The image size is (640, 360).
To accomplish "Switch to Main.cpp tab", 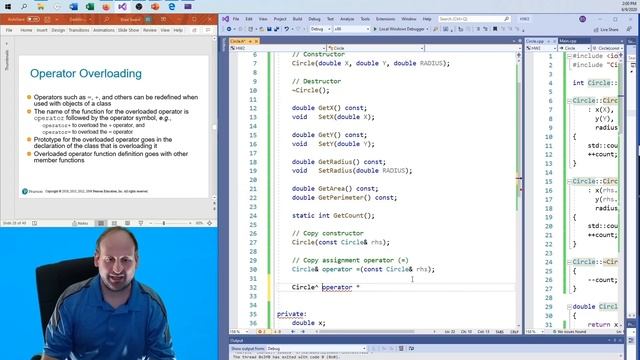I will pyautogui.click(x=568, y=41).
